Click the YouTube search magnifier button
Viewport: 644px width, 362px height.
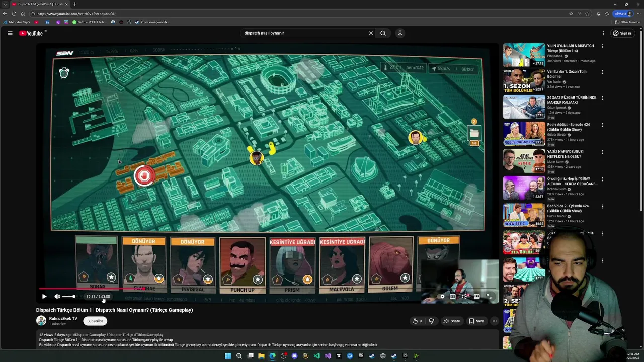click(383, 33)
